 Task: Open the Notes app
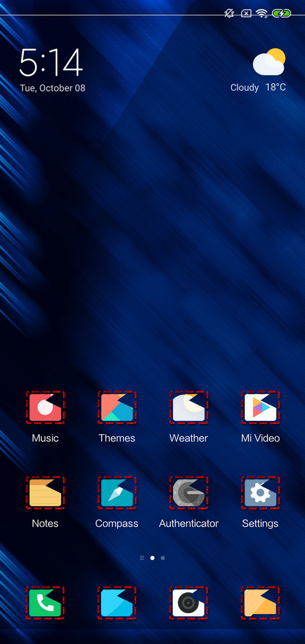(45, 493)
